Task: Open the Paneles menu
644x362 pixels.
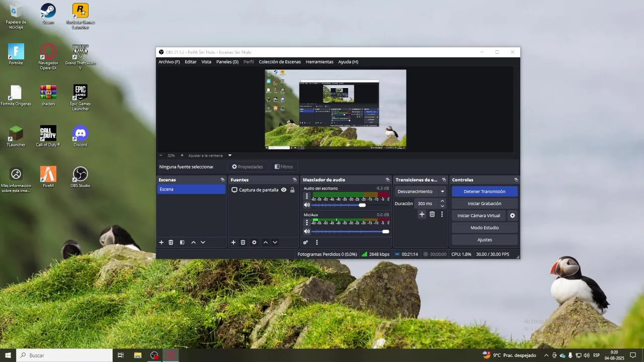Action: click(x=227, y=62)
